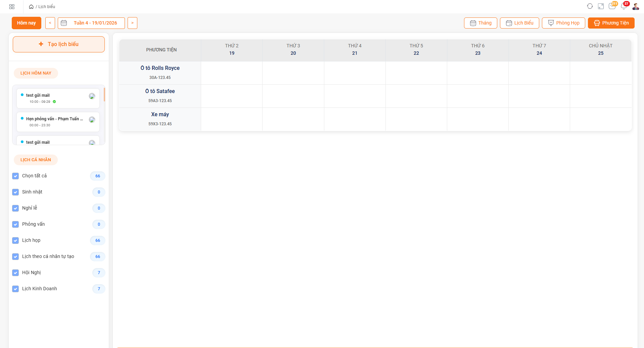This screenshot has width=644, height=348.
Task: Click the Hôm nay button
Action: (x=27, y=23)
